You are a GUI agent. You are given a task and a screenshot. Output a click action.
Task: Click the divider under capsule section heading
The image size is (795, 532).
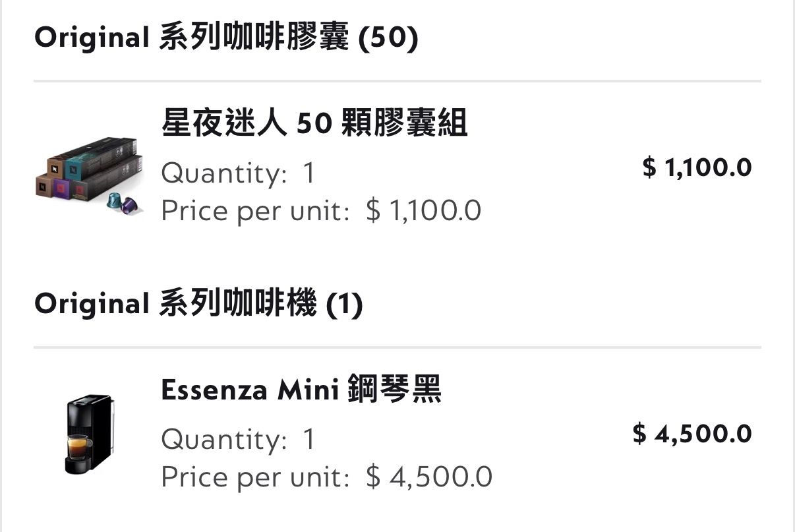click(x=397, y=82)
